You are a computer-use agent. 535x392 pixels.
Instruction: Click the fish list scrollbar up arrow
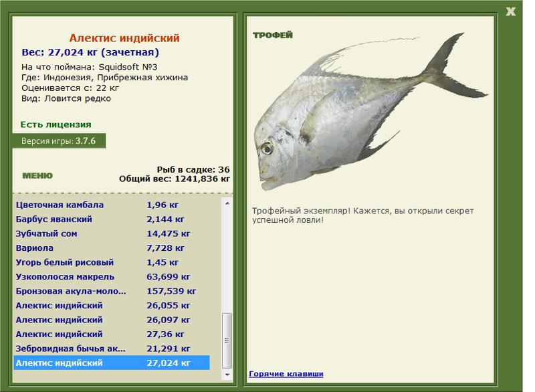[226, 202]
